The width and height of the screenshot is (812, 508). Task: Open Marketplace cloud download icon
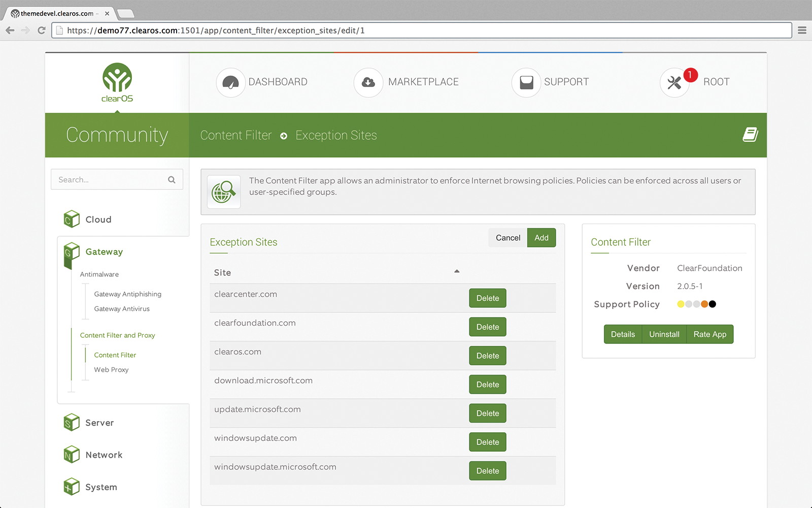coord(368,82)
